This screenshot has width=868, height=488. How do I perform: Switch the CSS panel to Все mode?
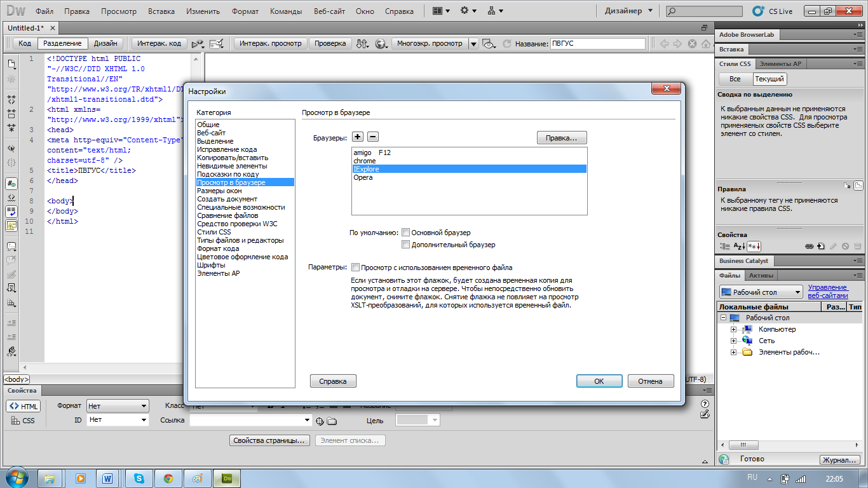click(735, 79)
